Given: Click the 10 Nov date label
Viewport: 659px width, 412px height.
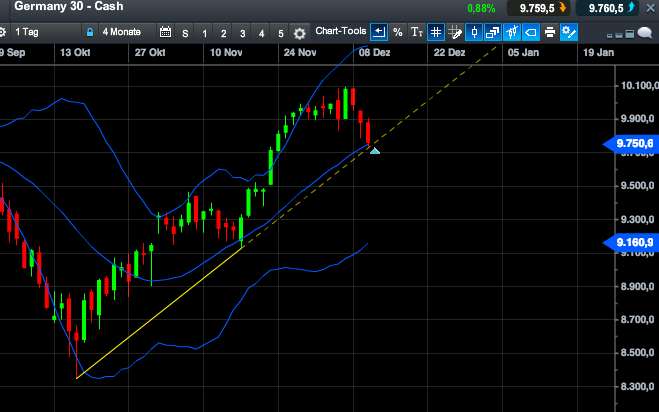Looking at the screenshot, I should (x=226, y=53).
